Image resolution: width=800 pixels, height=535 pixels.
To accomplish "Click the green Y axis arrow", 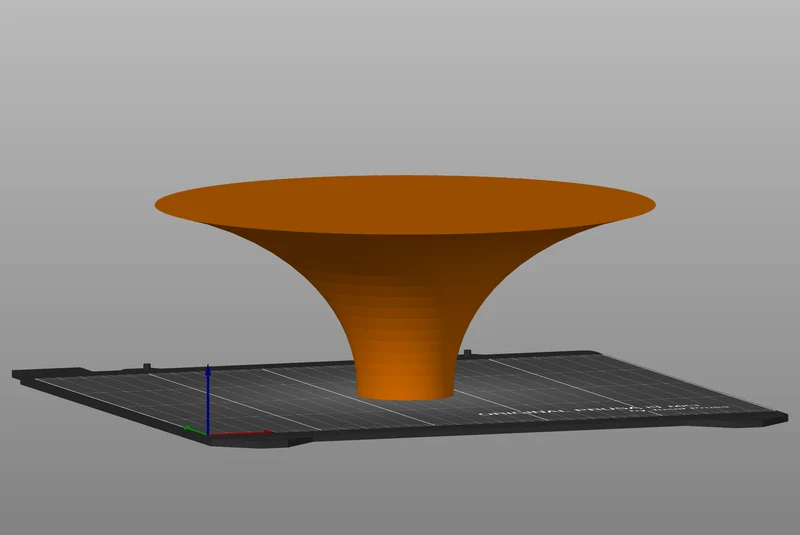I will 195,430.
